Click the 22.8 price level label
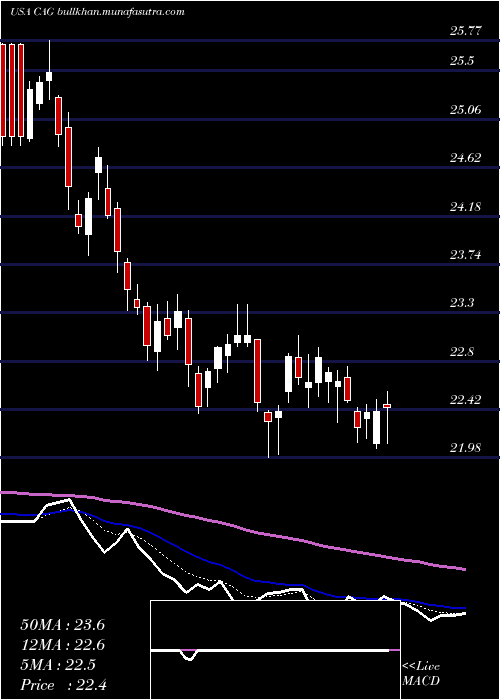The height and width of the screenshot is (700, 500). [462, 352]
